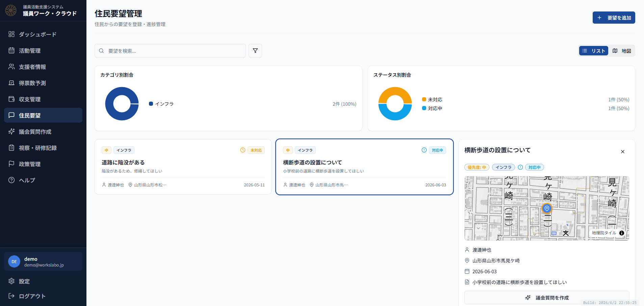
Task: Click the status icon on the 横断歩道の設置について card
Action: [424, 150]
